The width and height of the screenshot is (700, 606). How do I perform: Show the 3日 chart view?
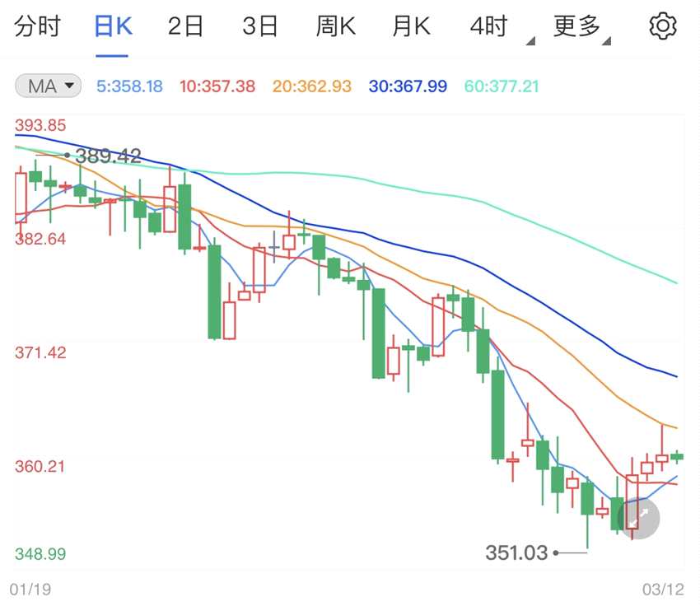259,27
